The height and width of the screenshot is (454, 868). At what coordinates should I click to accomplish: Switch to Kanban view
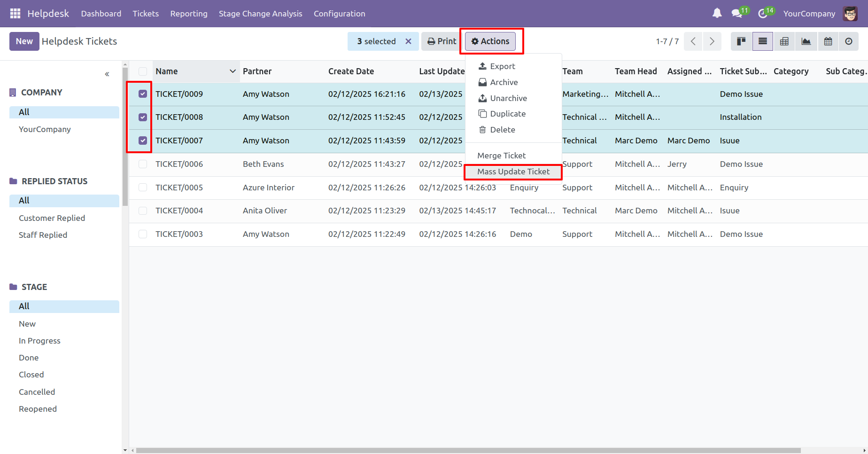pos(742,41)
